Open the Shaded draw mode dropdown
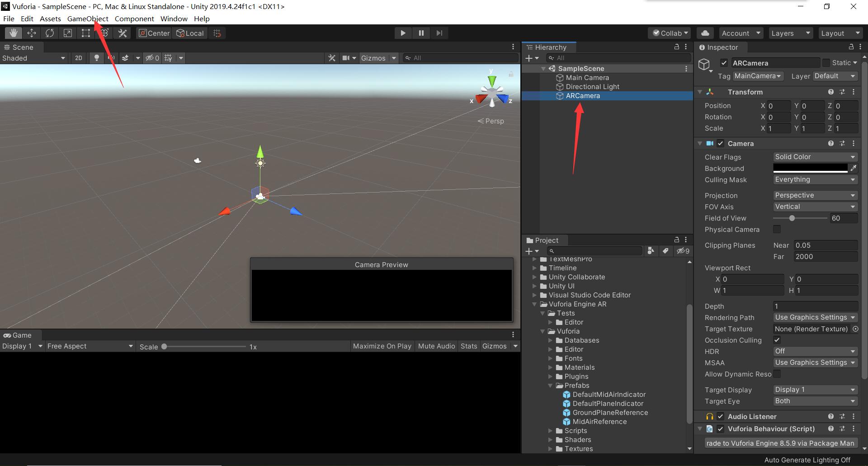This screenshot has width=868, height=466. [x=34, y=58]
